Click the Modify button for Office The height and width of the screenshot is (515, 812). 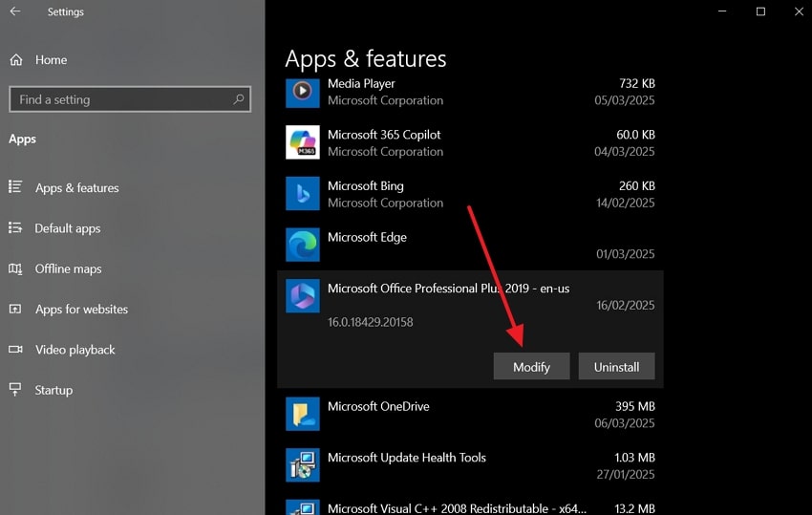(531, 366)
